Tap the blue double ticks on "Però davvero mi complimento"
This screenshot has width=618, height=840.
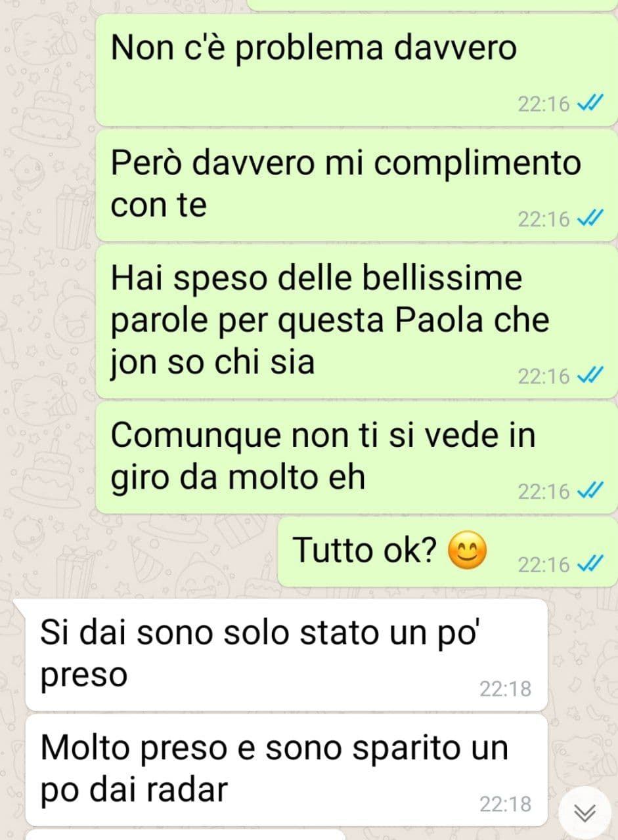pos(590,219)
